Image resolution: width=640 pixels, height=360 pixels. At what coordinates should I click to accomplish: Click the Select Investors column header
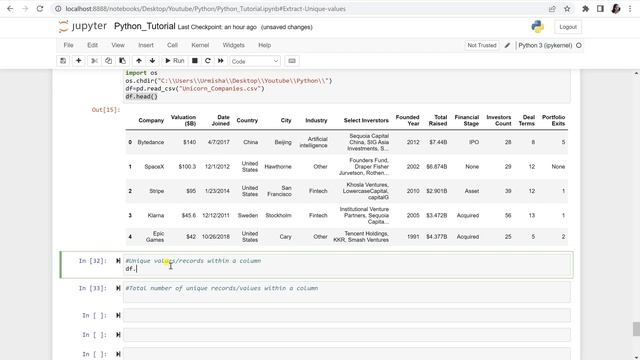366,120
